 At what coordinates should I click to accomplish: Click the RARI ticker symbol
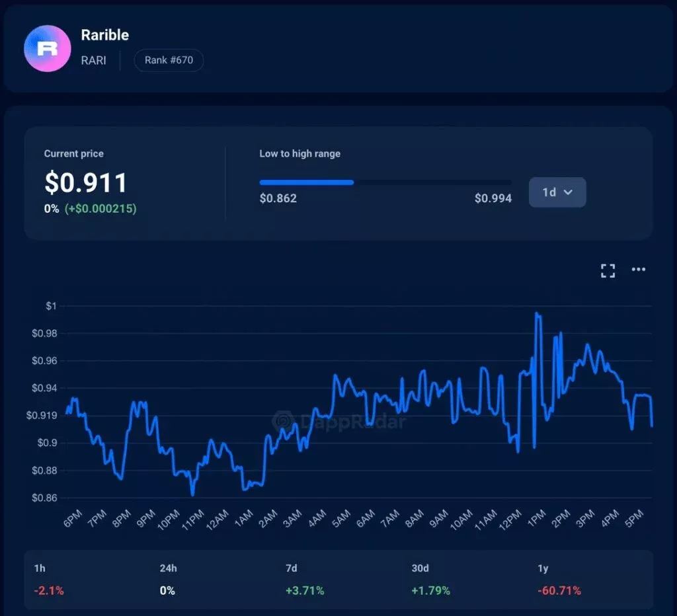(x=94, y=60)
